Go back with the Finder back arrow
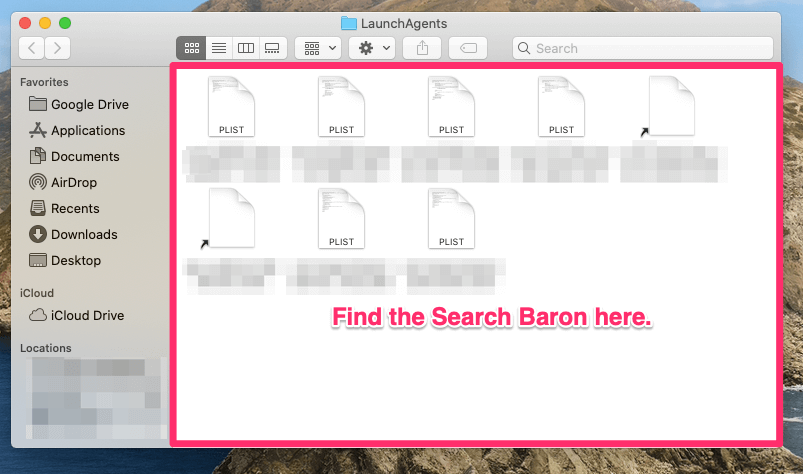Screen dimensions: 803x474 click(x=32, y=48)
